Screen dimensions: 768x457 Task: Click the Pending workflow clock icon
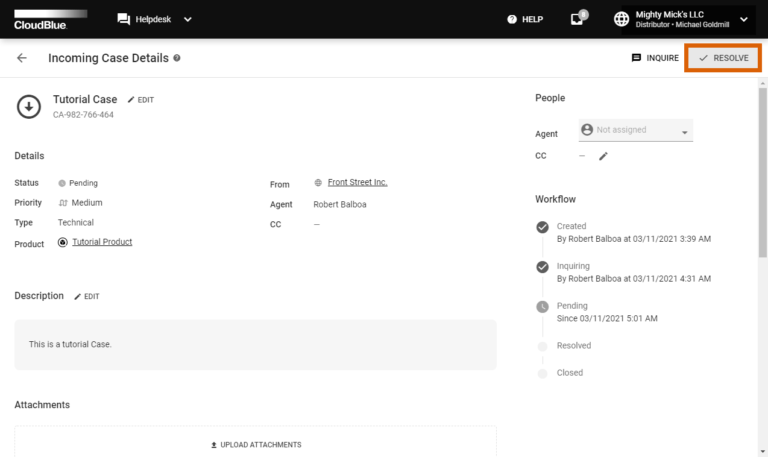pos(542,307)
